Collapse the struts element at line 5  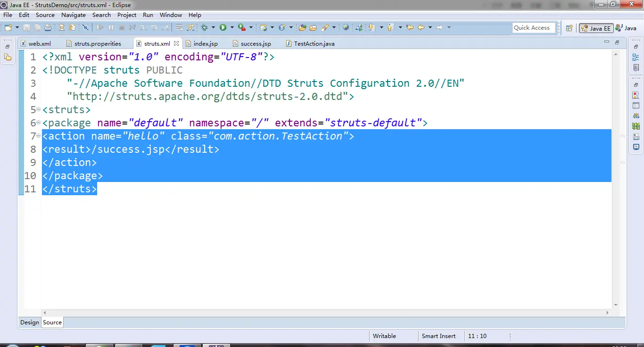39,110
